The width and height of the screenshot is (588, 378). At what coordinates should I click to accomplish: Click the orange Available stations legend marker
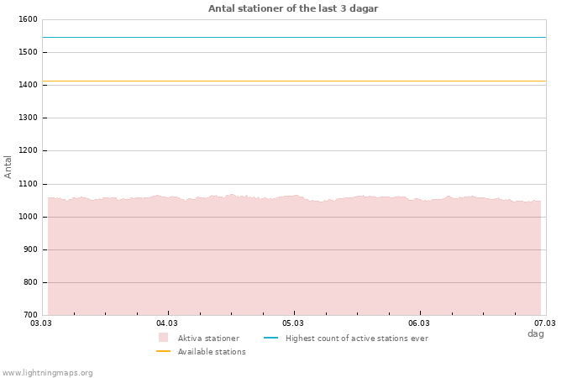[x=163, y=351]
